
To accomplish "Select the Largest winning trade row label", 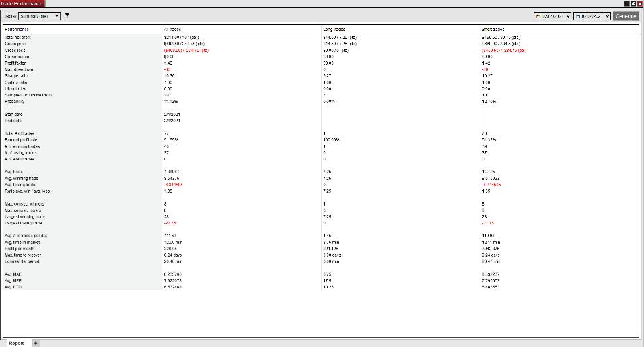I will pyautogui.click(x=25, y=216).
